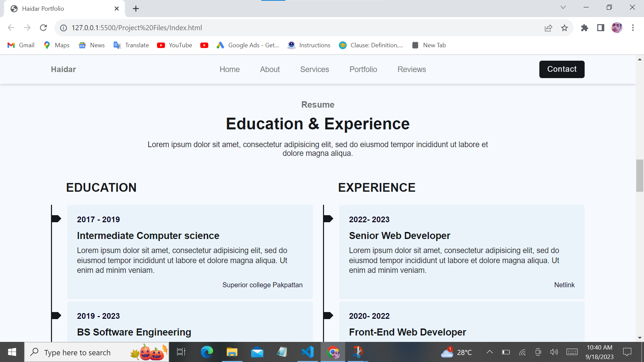Go back with the browser back arrow
Image resolution: width=644 pixels, height=362 pixels.
point(11,28)
